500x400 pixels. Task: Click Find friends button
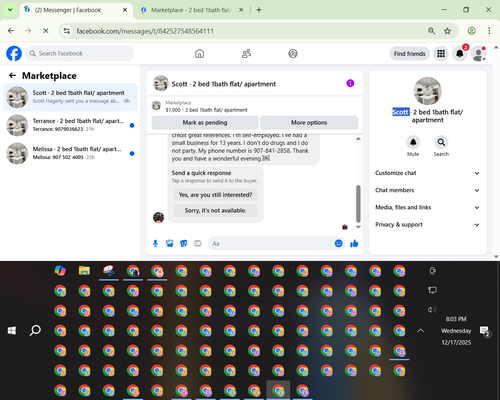pyautogui.click(x=410, y=54)
